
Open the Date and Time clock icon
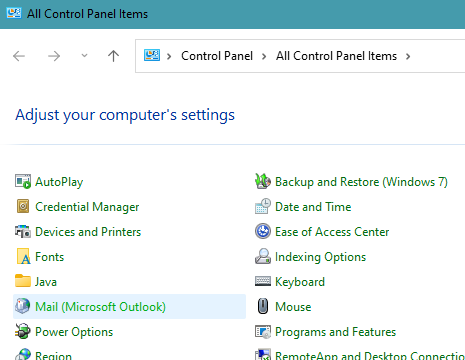point(263,206)
